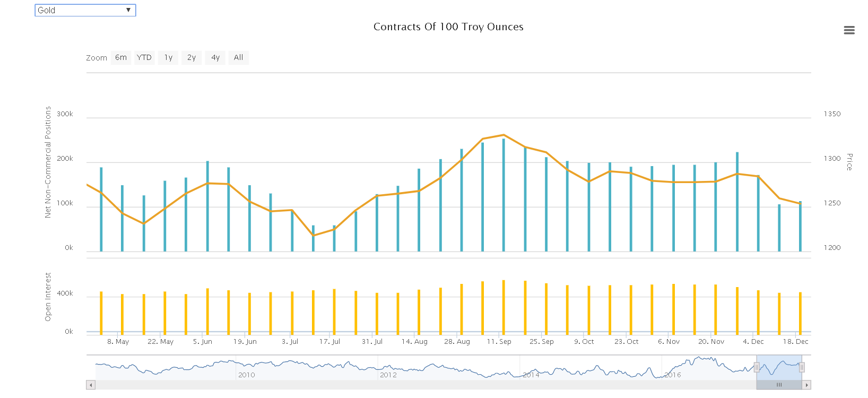Click the left navigator range handle
This screenshot has width=868, height=398.
[757, 367]
